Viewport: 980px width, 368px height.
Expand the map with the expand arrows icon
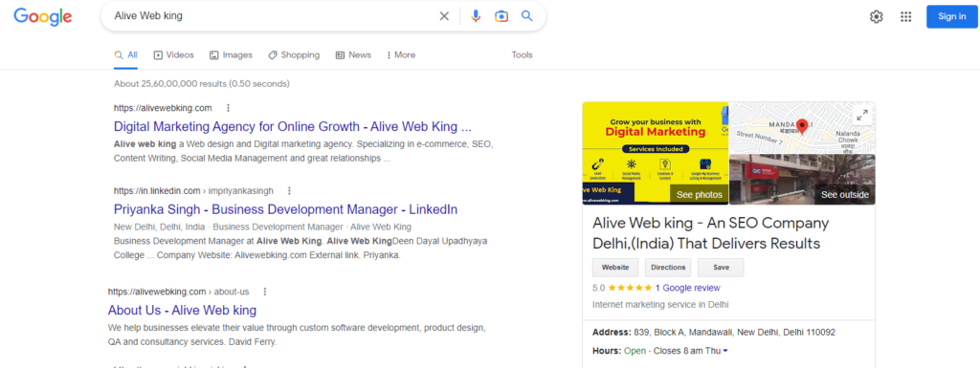pyautogui.click(x=862, y=115)
